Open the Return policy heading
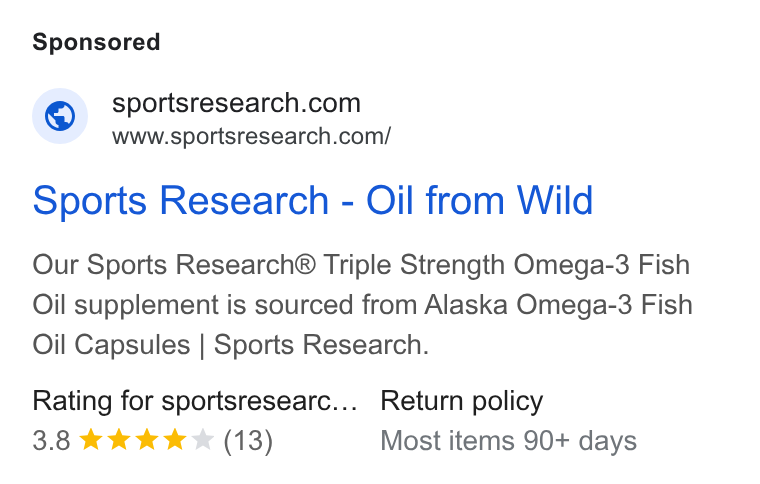Image resolution: width=760 pixels, height=484 pixels. (x=461, y=401)
